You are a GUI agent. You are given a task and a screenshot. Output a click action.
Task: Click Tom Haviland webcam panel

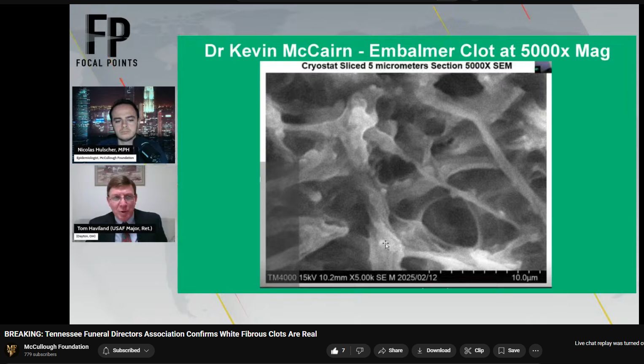124,203
